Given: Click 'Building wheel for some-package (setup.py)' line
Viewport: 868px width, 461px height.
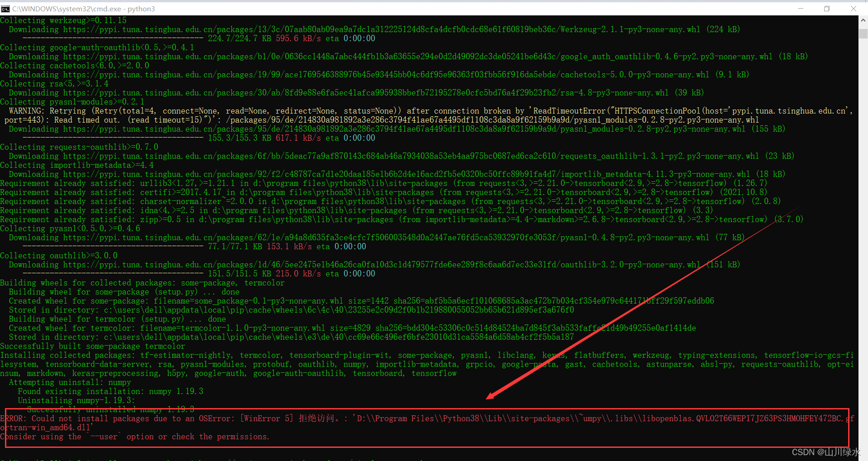Looking at the screenshot, I should point(124,292).
